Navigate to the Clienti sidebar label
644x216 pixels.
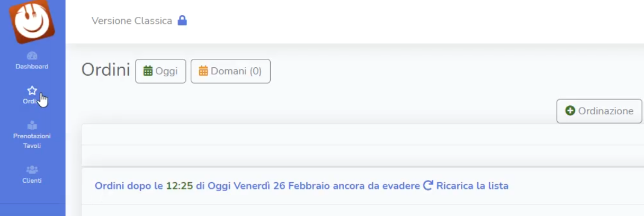tap(32, 181)
